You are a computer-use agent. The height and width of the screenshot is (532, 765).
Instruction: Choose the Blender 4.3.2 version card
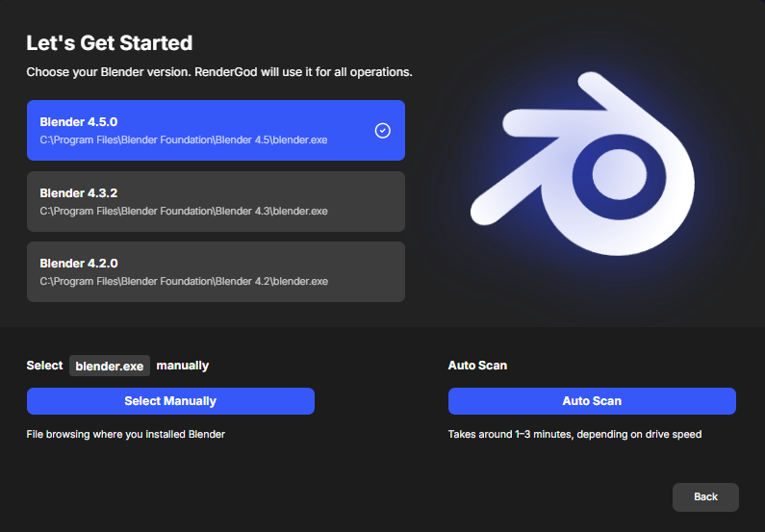(x=216, y=201)
